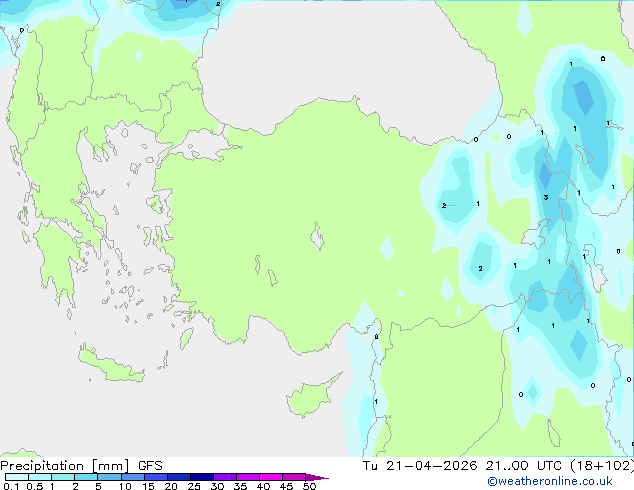The height and width of the screenshot is (490, 634).
Task: Click the legend label '50'
Action: 309,486
